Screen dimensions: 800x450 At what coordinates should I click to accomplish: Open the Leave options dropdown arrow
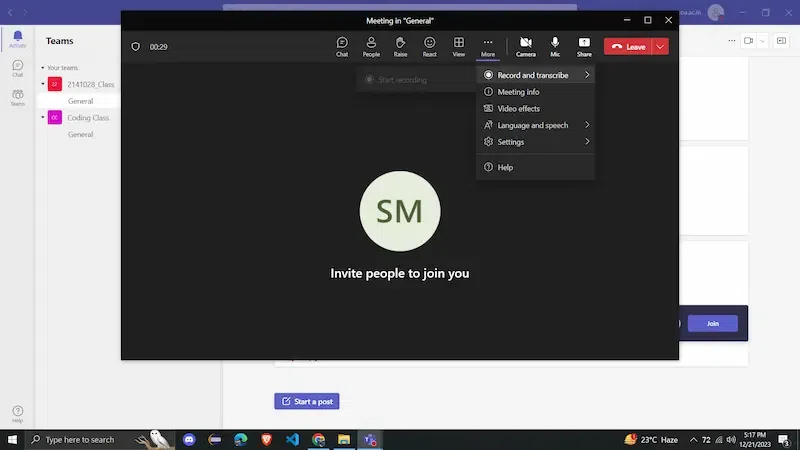click(x=660, y=46)
